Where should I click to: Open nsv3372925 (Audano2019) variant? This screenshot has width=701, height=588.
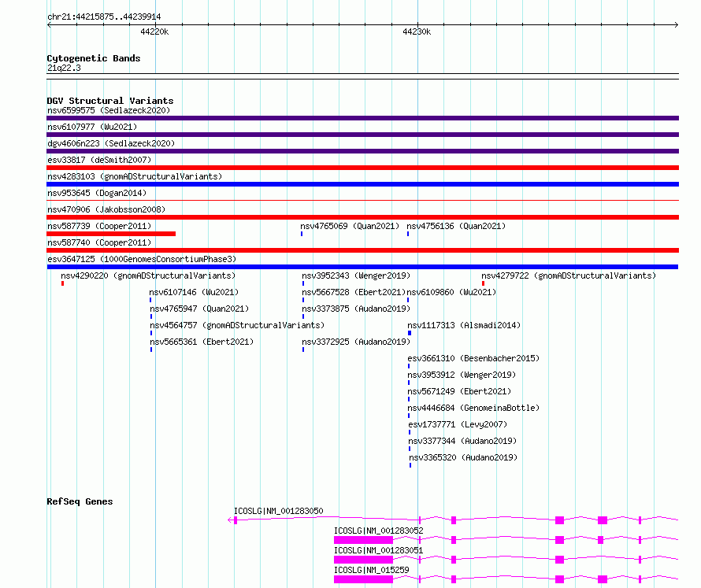(x=356, y=342)
